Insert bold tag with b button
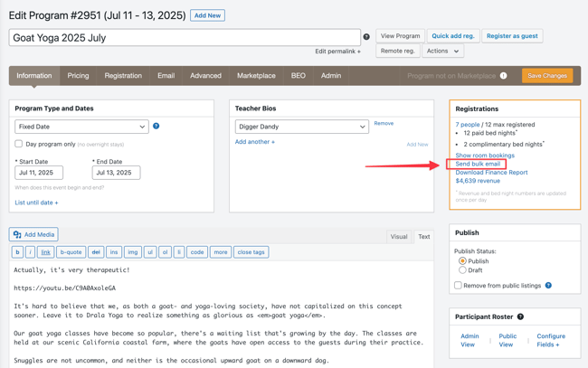The width and height of the screenshot is (588, 368). pyautogui.click(x=17, y=252)
